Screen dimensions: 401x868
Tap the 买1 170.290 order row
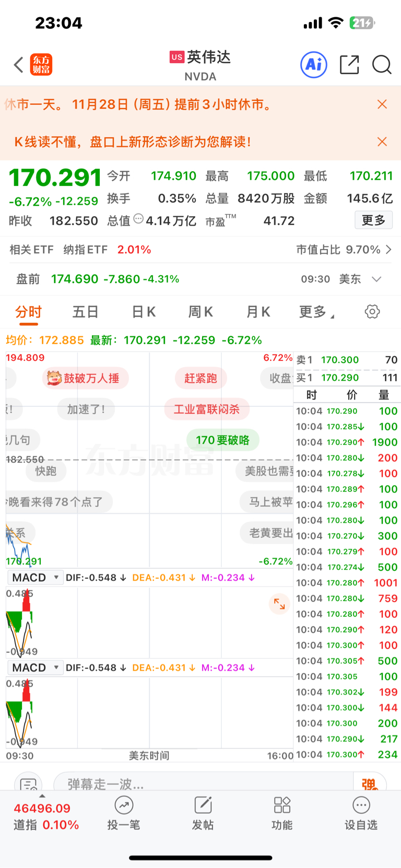347,378
